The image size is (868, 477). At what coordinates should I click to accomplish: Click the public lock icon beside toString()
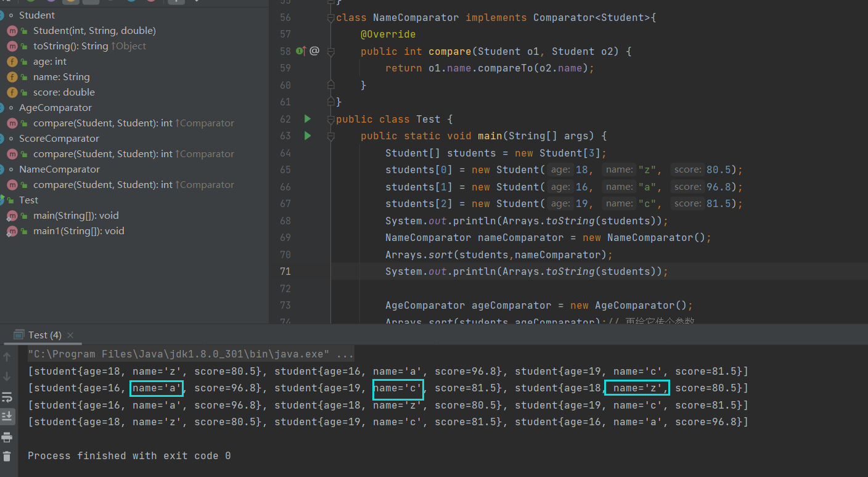[24, 46]
